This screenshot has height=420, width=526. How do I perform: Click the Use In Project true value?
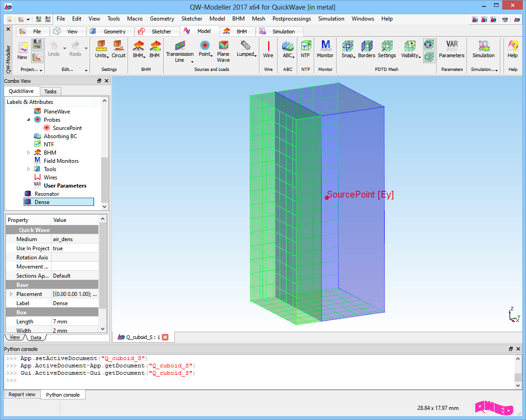(75, 248)
